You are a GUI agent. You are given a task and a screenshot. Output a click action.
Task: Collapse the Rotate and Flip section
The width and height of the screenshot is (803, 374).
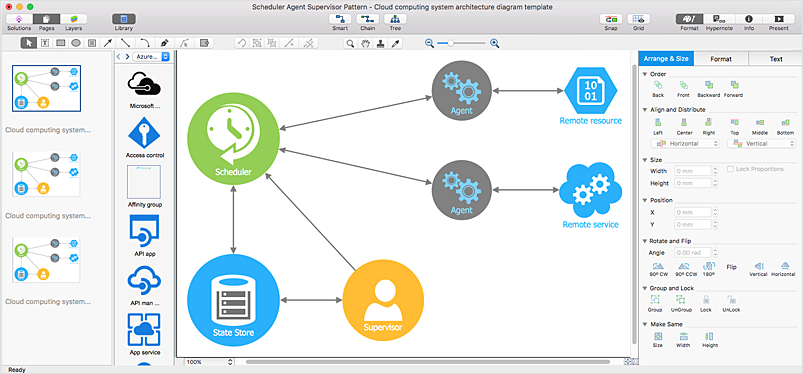[645, 241]
